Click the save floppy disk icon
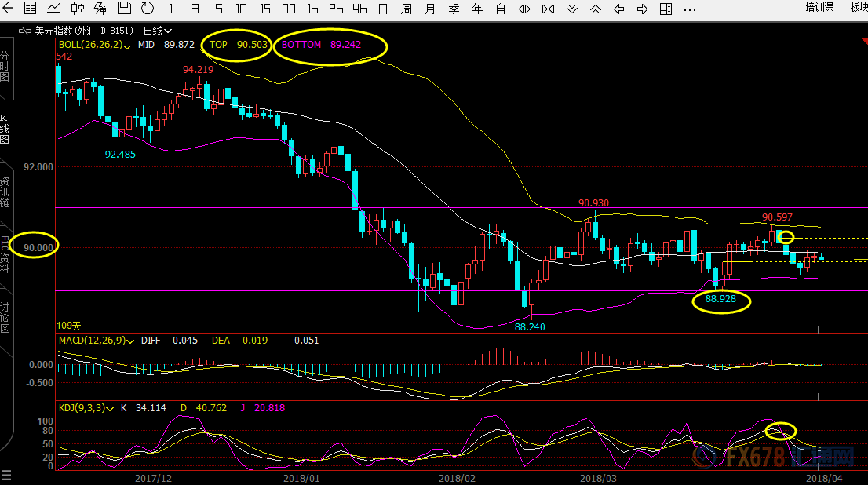Image resolution: width=868 pixels, height=485 pixels. [124, 9]
